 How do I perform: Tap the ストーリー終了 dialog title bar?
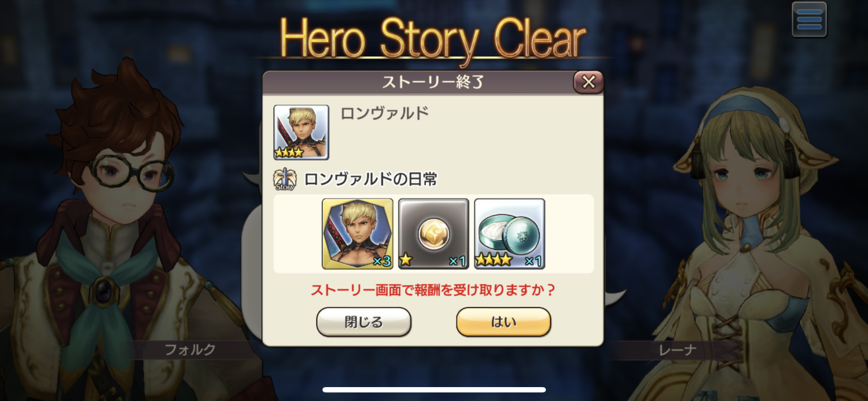432,83
